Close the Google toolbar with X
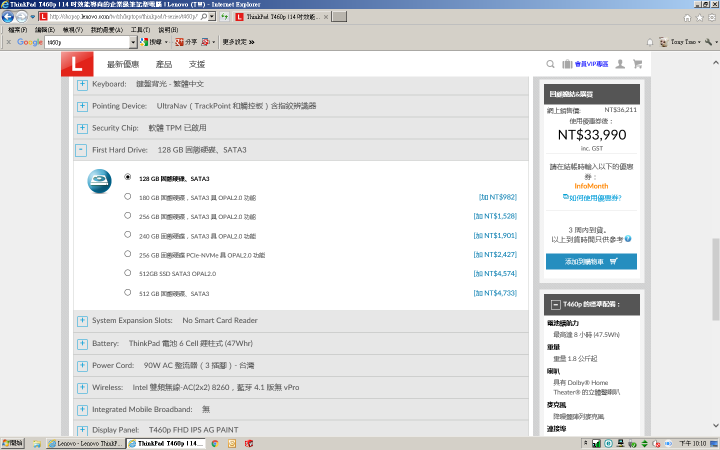720x450 pixels. pos(8,42)
